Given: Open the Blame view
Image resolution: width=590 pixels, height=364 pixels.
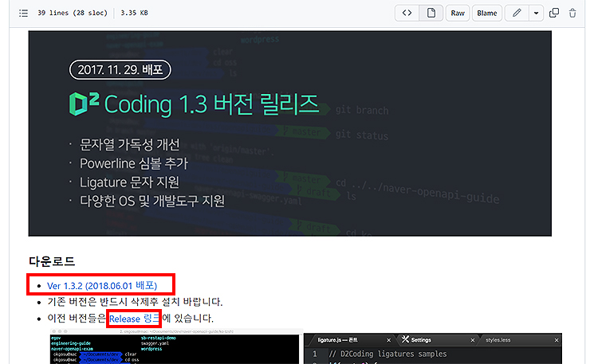Looking at the screenshot, I should click(487, 14).
